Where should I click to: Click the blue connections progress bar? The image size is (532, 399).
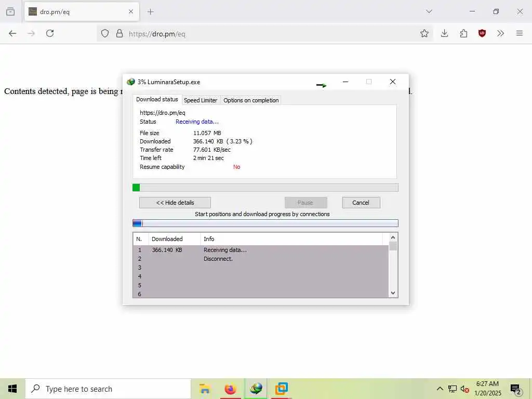pyautogui.click(x=265, y=223)
